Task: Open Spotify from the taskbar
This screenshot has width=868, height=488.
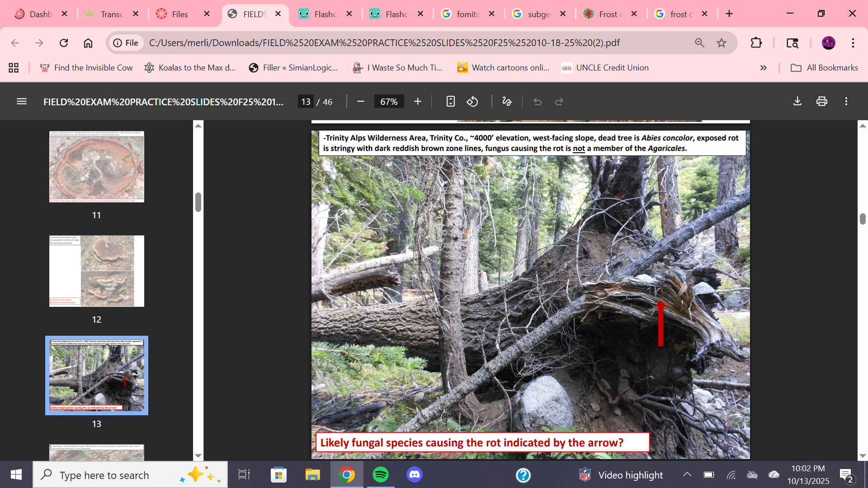Action: [x=381, y=475]
